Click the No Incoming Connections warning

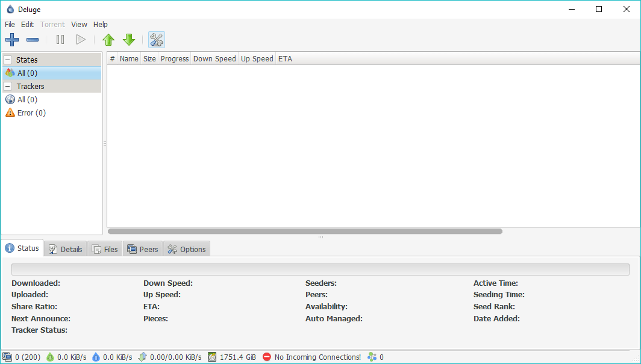tap(311, 357)
